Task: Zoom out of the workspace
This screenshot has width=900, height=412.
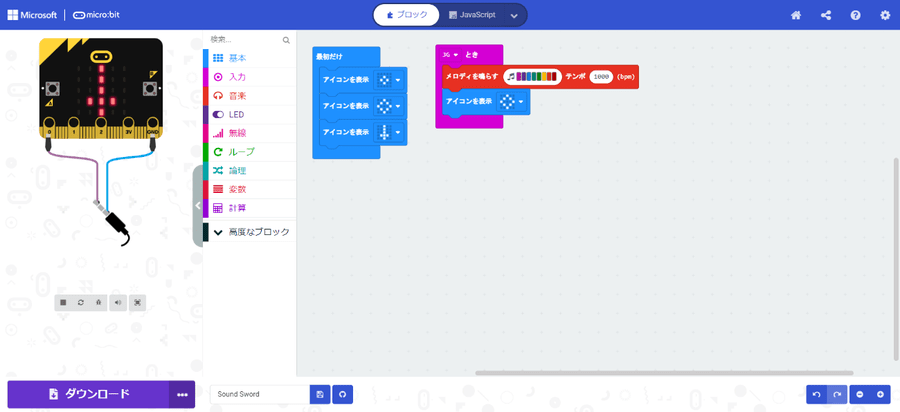Action: [x=860, y=394]
